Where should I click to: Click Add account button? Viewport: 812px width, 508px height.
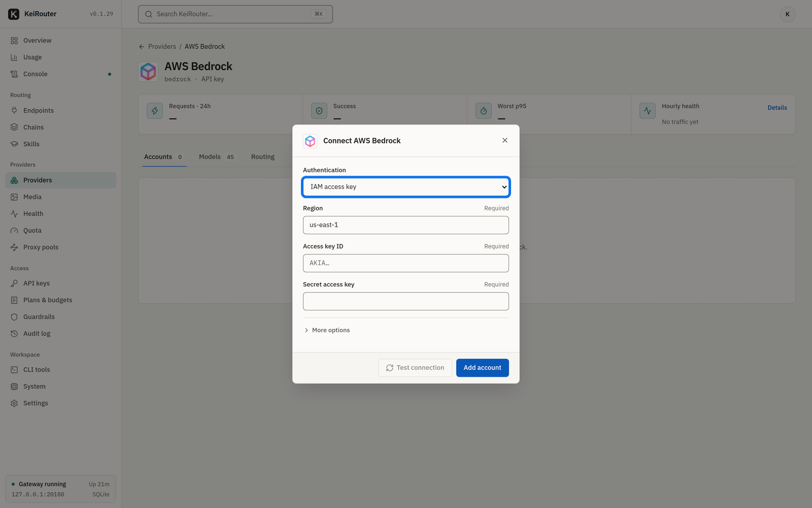(482, 368)
